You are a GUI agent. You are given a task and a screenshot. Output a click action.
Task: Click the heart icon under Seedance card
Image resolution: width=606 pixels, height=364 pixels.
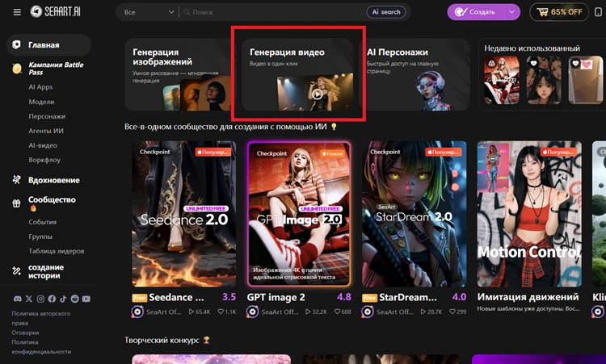click(x=221, y=312)
